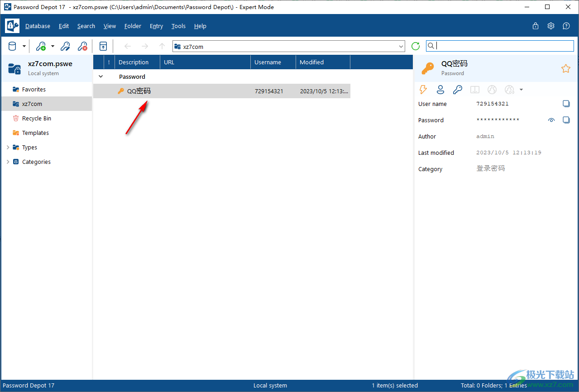Open the settings gear in header

551,26
